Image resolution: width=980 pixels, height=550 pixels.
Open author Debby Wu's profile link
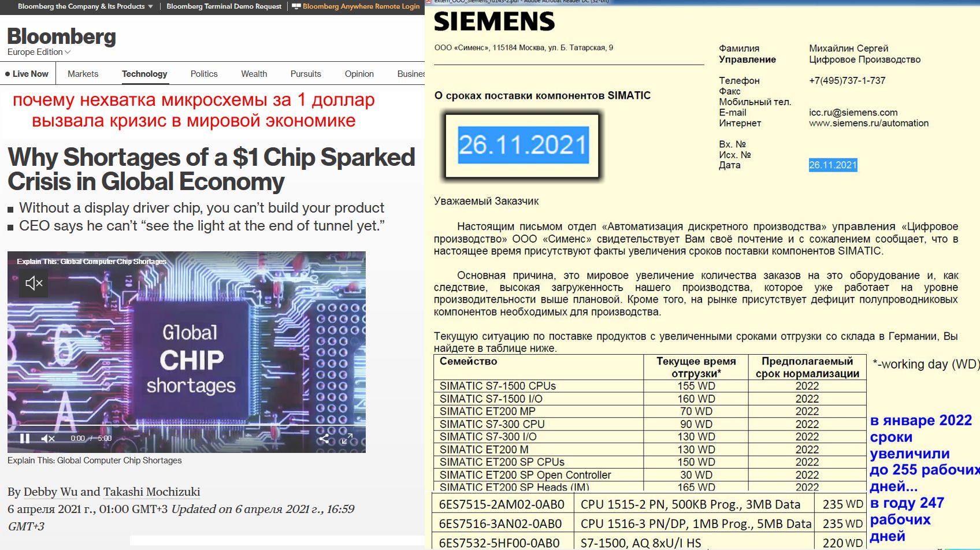pyautogui.click(x=50, y=492)
